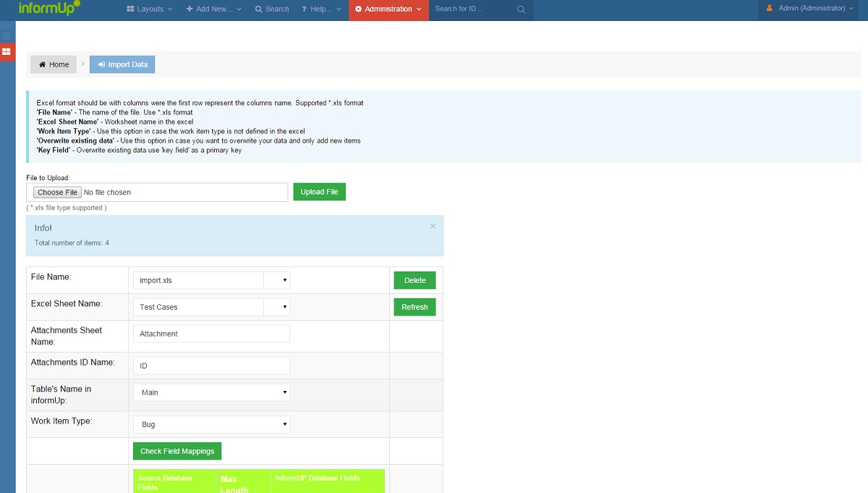Image resolution: width=868 pixels, height=493 pixels.
Task: Click the Check Field Mappings button
Action: (177, 451)
